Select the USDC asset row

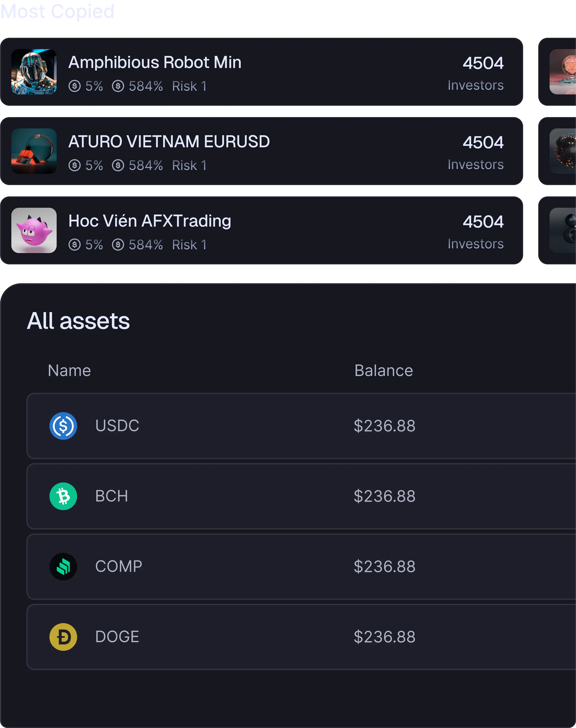[301, 426]
